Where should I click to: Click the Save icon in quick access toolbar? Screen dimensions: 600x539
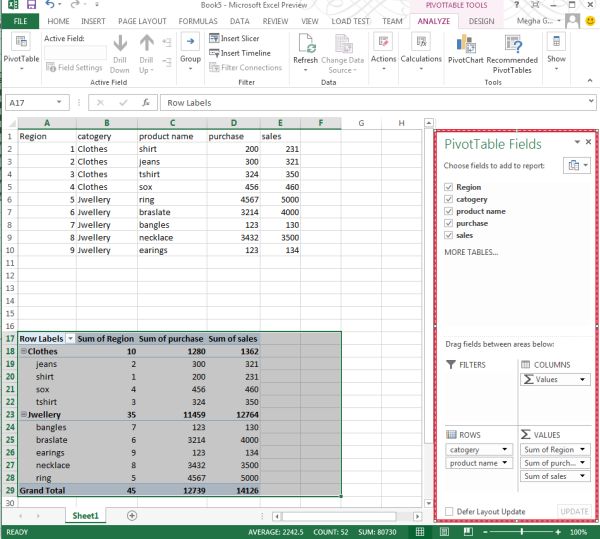coord(31,5)
